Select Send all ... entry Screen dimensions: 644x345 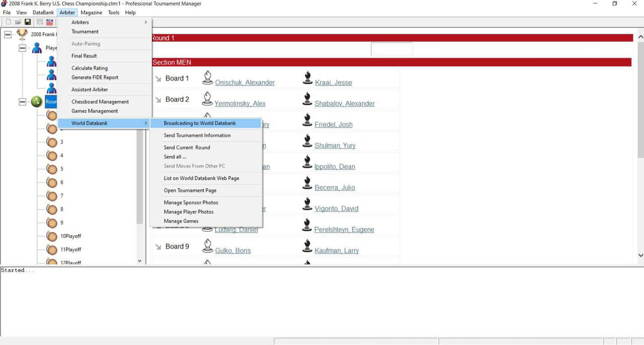pos(206,157)
